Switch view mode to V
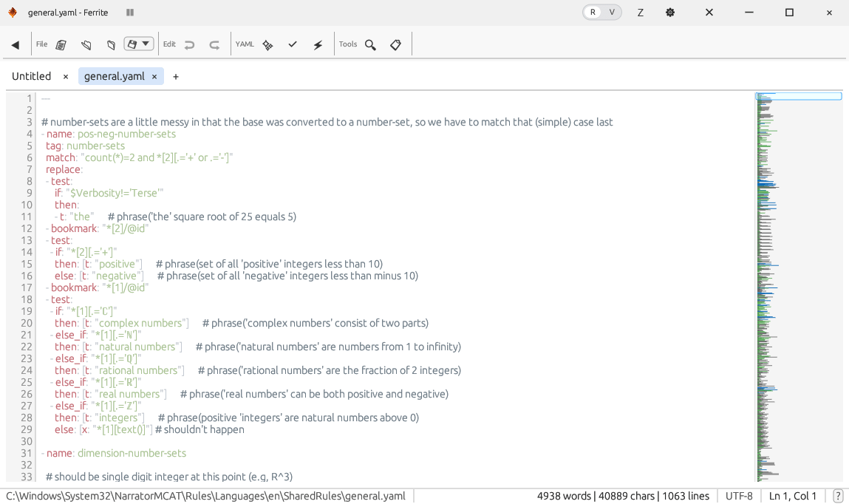This screenshot has width=849, height=504. [612, 13]
